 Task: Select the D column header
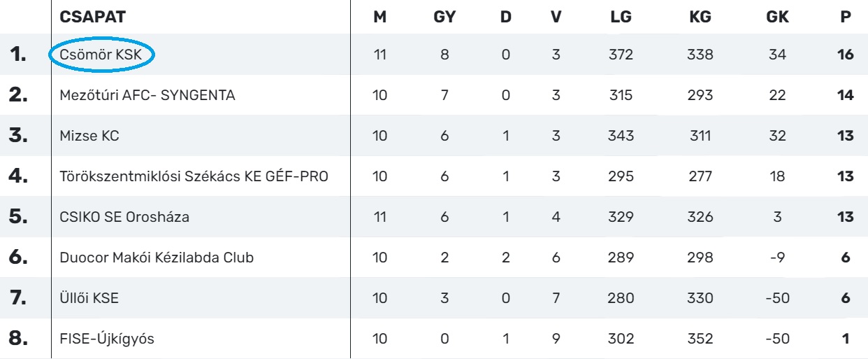505,17
